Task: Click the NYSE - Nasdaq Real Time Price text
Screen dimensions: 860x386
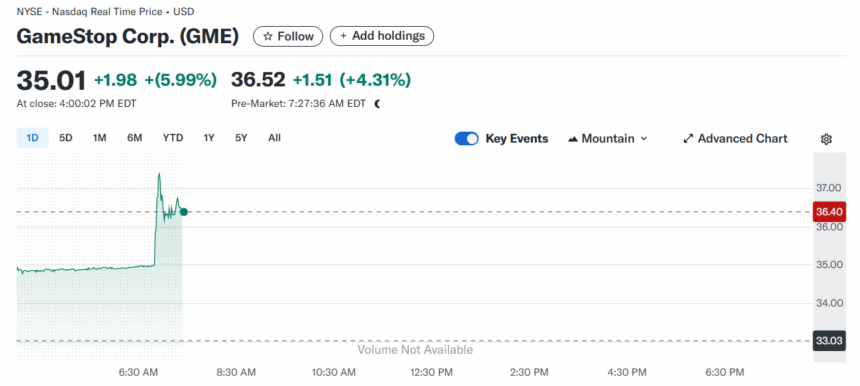Action: [x=89, y=12]
